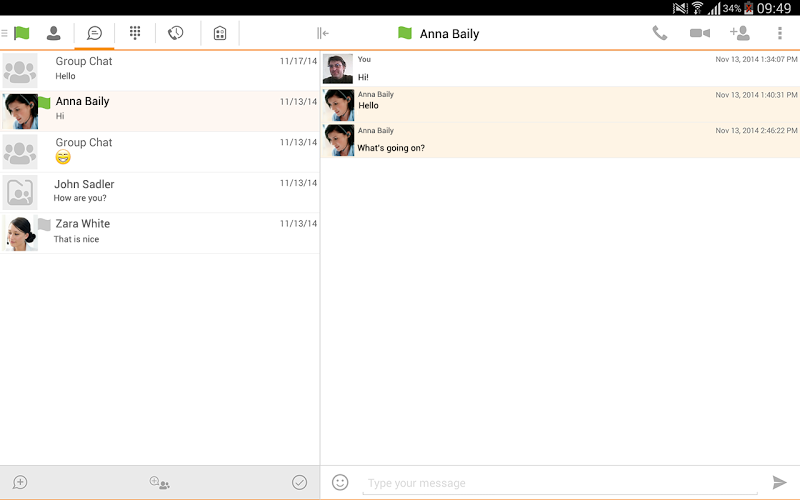The width and height of the screenshot is (800, 500).
Task: Start a video call with Anna Baily
Action: point(699,33)
